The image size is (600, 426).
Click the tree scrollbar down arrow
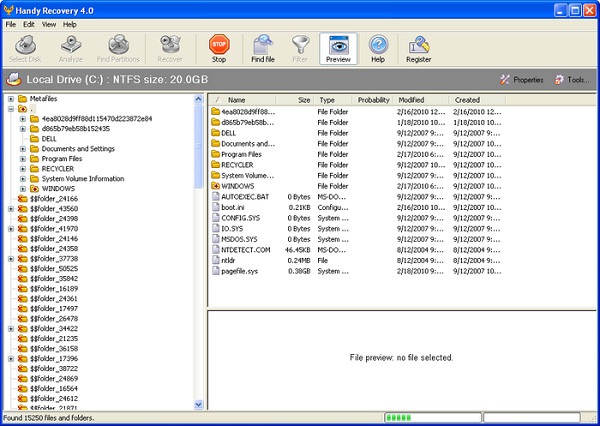click(x=198, y=404)
